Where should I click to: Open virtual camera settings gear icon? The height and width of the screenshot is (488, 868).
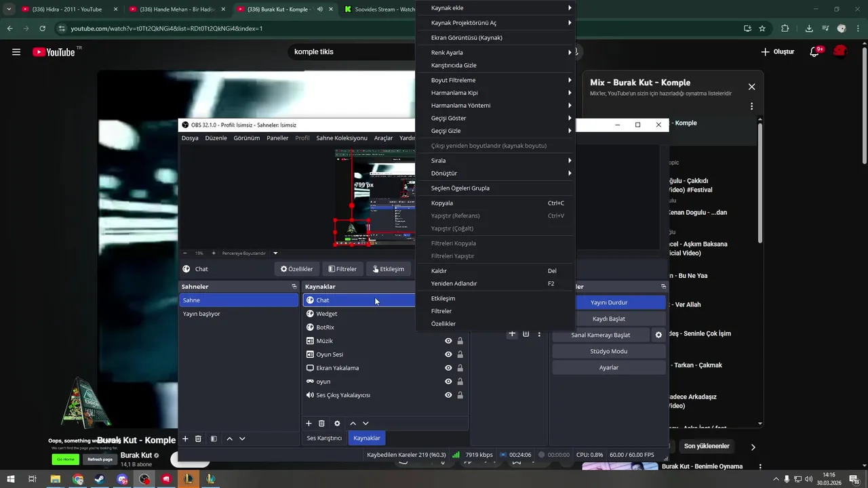click(x=658, y=335)
